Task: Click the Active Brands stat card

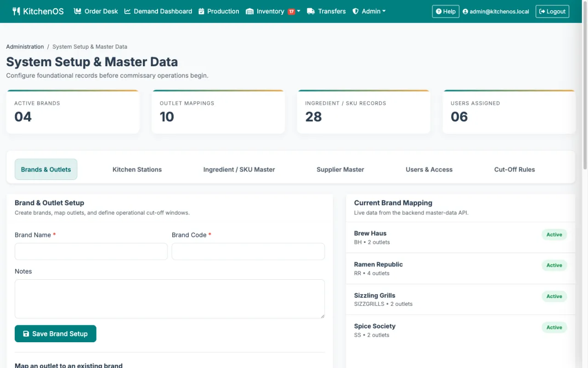Action: [73, 112]
